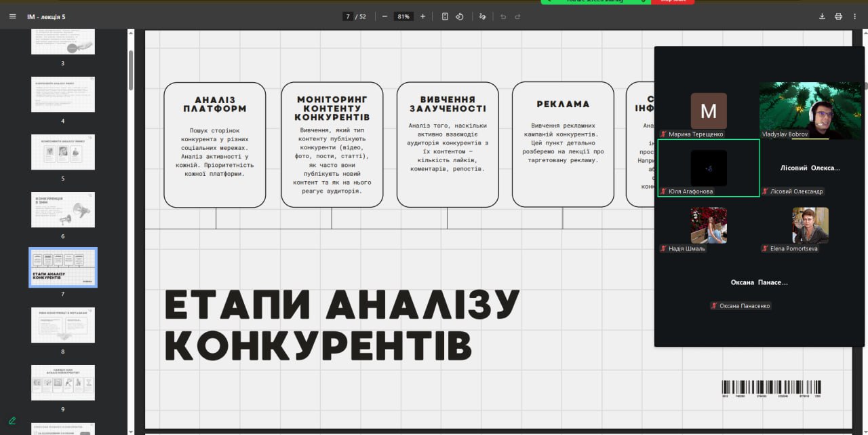Click the zoom out minus button
The height and width of the screenshot is (435, 868).
(x=384, y=16)
